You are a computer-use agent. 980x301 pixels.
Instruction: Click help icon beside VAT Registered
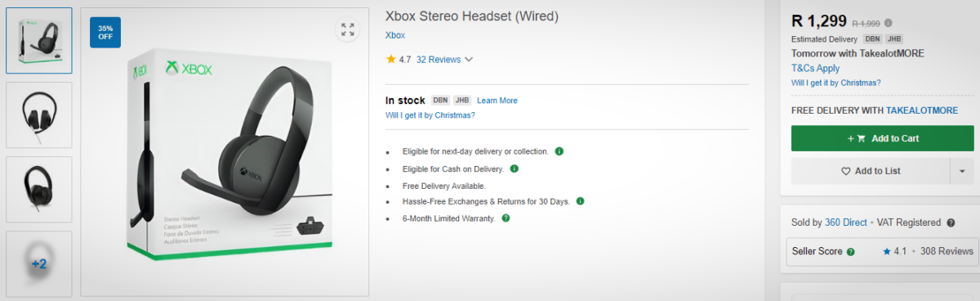click(951, 222)
